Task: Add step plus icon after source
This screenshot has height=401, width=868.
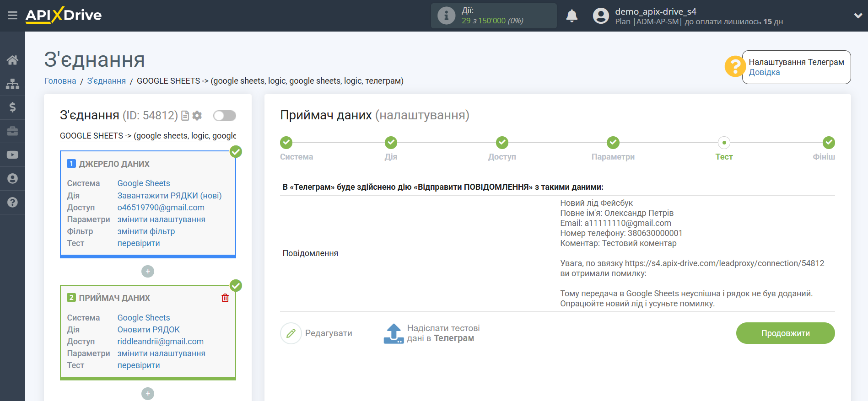Action: pyautogui.click(x=148, y=272)
